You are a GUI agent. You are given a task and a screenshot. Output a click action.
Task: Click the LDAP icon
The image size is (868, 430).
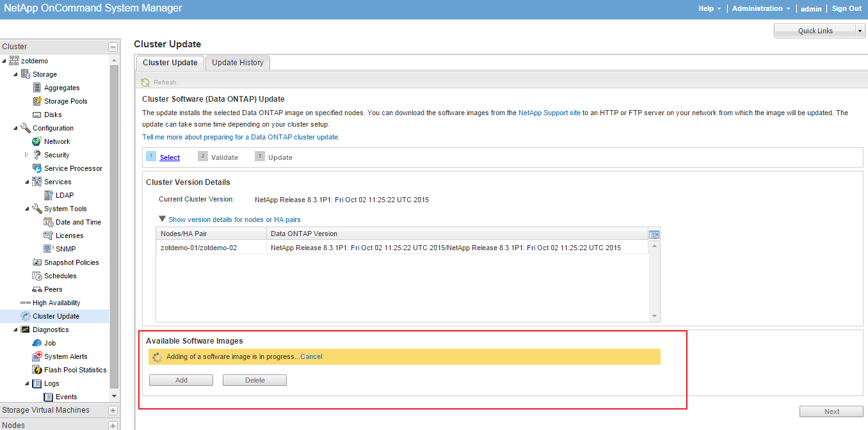[x=49, y=195]
